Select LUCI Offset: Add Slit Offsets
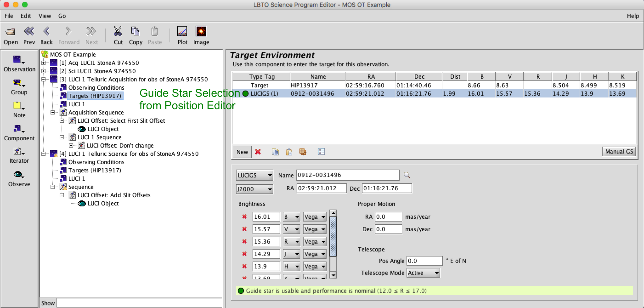The image size is (644, 308). click(x=114, y=195)
